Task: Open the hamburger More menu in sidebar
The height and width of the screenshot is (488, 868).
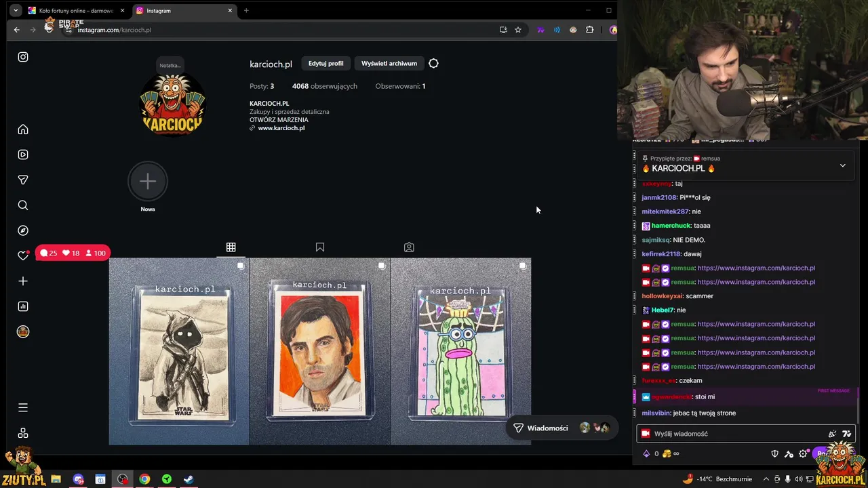Action: (x=23, y=408)
